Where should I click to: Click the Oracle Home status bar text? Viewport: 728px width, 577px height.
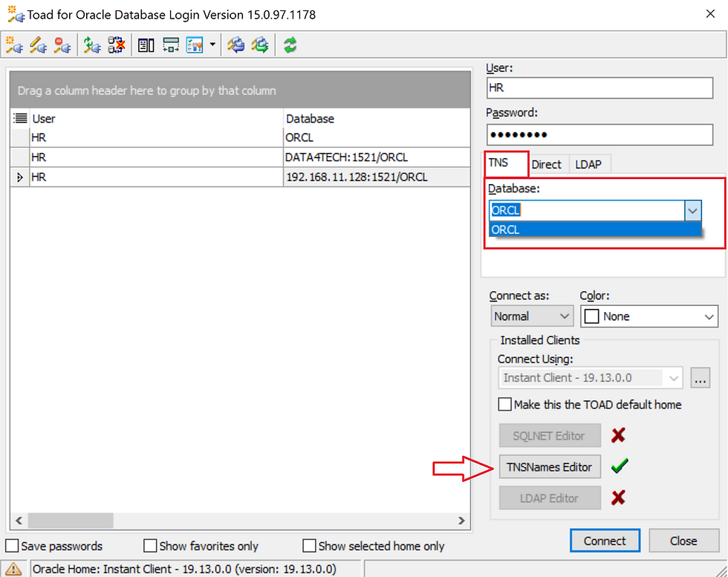click(x=184, y=569)
